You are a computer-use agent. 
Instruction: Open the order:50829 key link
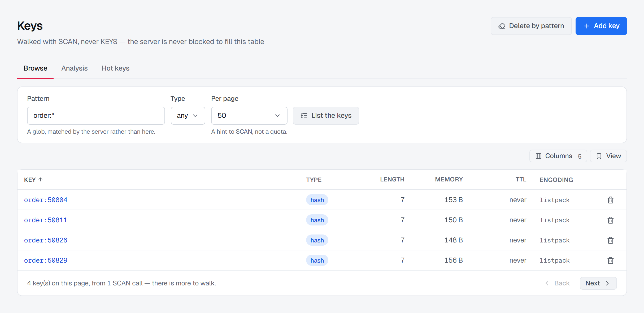pyautogui.click(x=46, y=260)
